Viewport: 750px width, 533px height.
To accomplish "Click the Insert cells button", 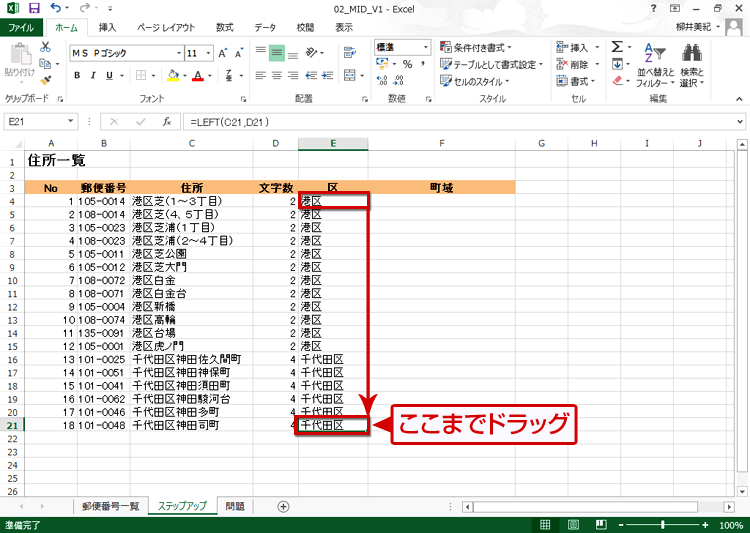I will click(573, 47).
